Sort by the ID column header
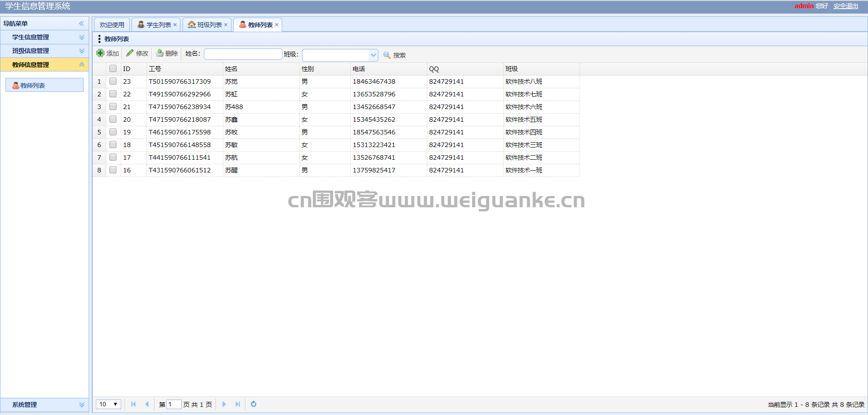Viewport: 868px width, 415px height. pos(133,69)
